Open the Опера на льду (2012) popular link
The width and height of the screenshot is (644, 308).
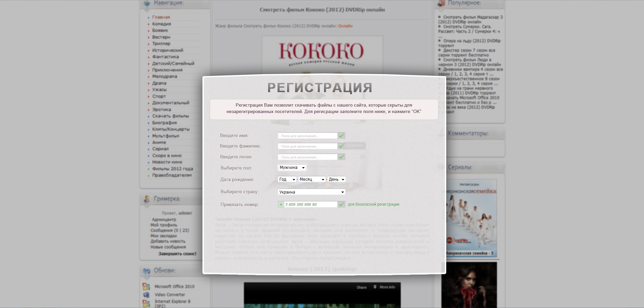click(x=469, y=43)
